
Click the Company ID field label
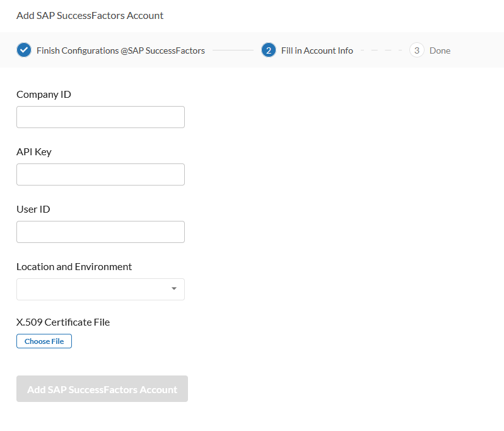tap(44, 95)
